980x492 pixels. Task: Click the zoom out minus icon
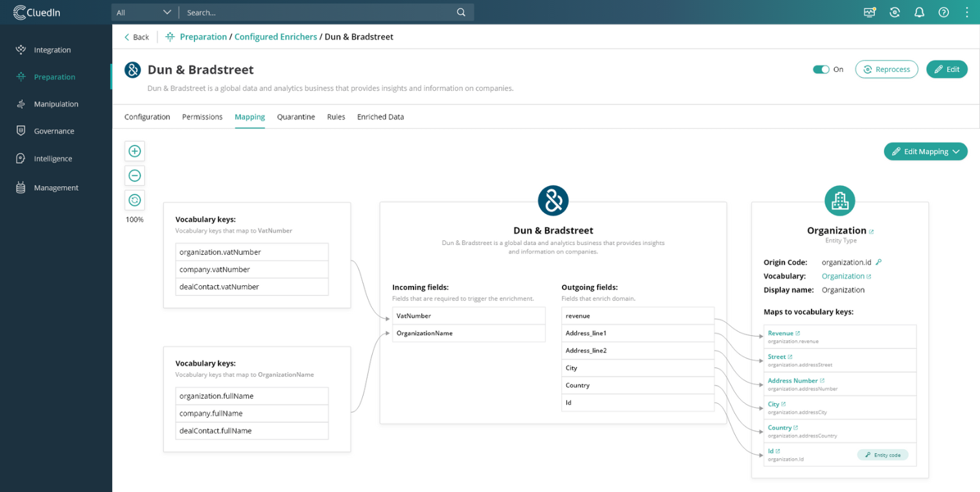pyautogui.click(x=135, y=176)
